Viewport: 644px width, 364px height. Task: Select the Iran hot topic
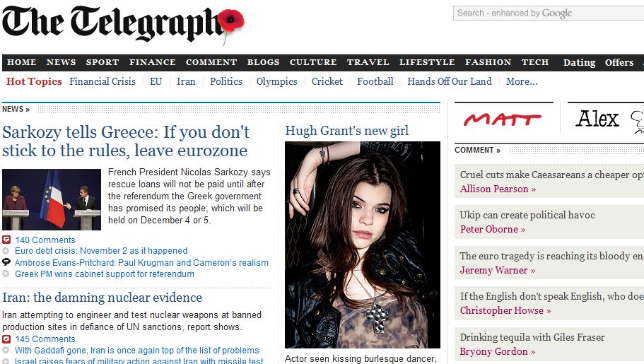click(x=186, y=81)
